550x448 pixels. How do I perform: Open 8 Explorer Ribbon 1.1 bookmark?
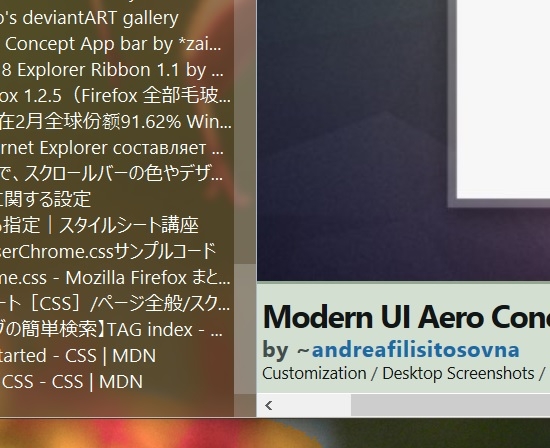click(112, 70)
